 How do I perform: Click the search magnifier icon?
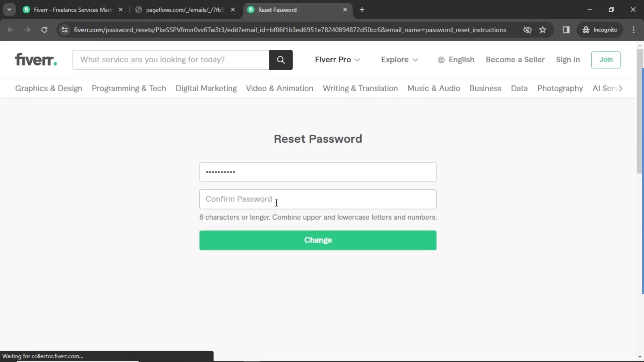click(281, 60)
